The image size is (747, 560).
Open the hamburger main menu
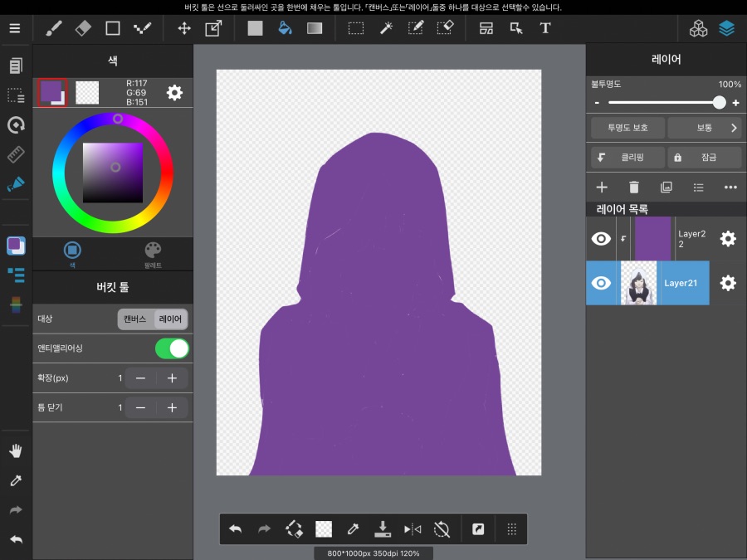point(15,28)
